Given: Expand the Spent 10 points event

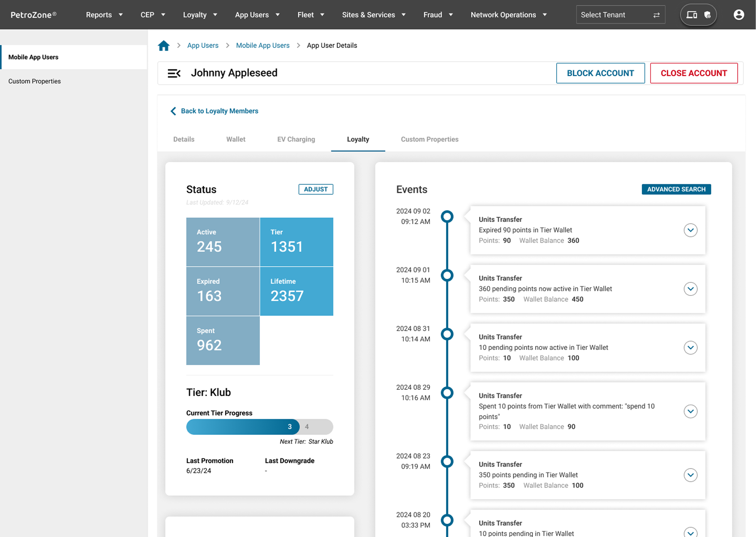Looking at the screenshot, I should pyautogui.click(x=690, y=411).
